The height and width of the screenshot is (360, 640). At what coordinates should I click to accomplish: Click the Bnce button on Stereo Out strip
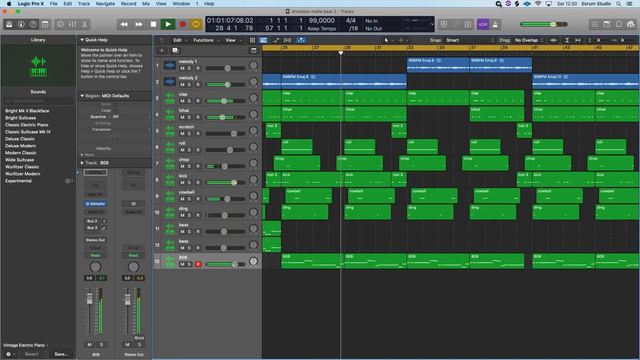139,338
